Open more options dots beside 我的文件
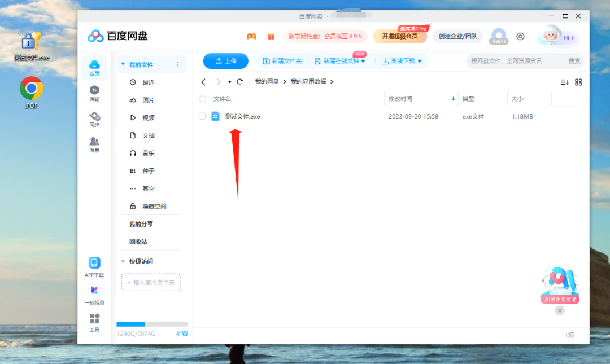Viewport: 610px width, 364px height. tap(178, 64)
